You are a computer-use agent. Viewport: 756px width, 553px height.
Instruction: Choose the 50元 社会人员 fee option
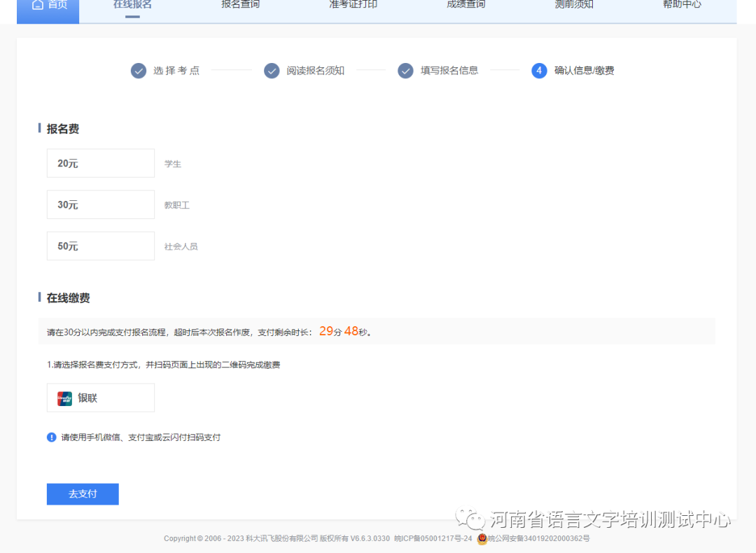pos(100,246)
